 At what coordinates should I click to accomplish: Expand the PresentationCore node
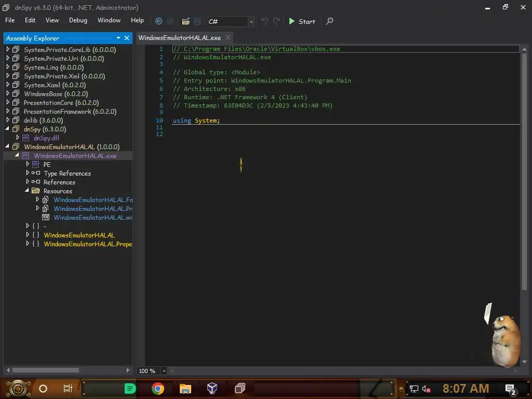8,102
